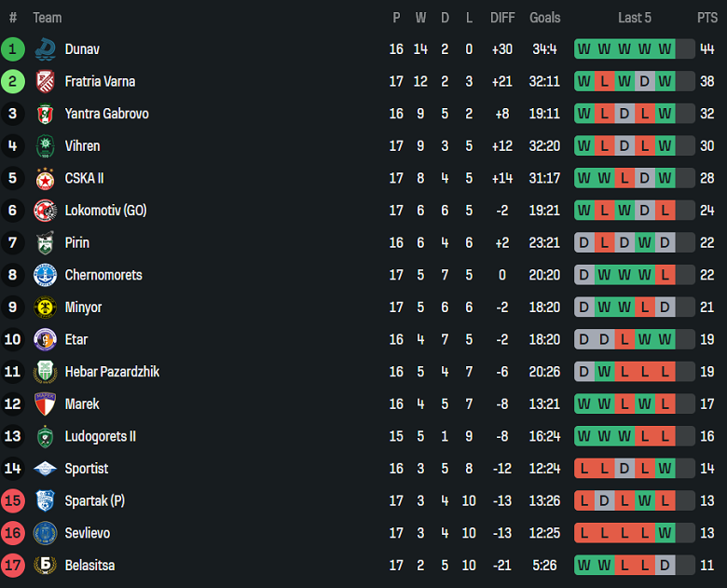Click the Yantra Gabrovo club badge
The height and width of the screenshot is (588, 727).
(x=45, y=114)
